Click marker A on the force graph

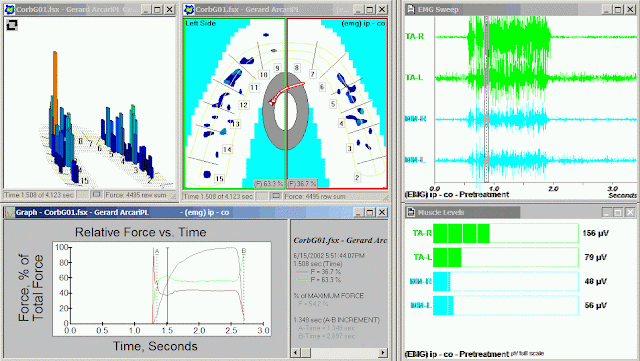(x=157, y=252)
